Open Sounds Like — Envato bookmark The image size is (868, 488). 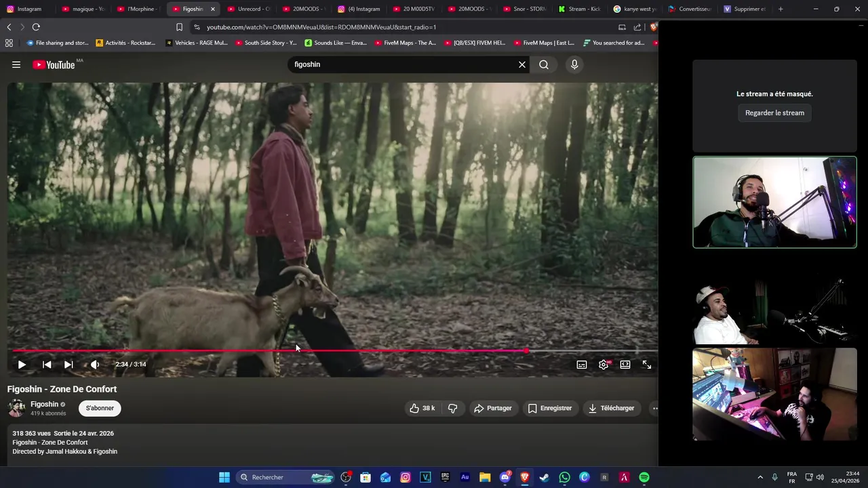[x=336, y=43]
